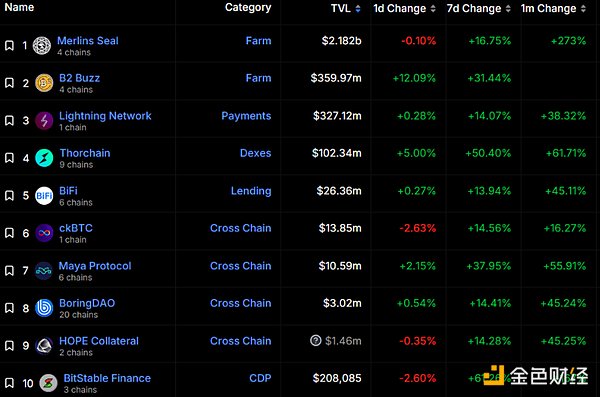Open the HOPE Collateral protocol page
The width and height of the screenshot is (600, 397).
[x=99, y=341]
